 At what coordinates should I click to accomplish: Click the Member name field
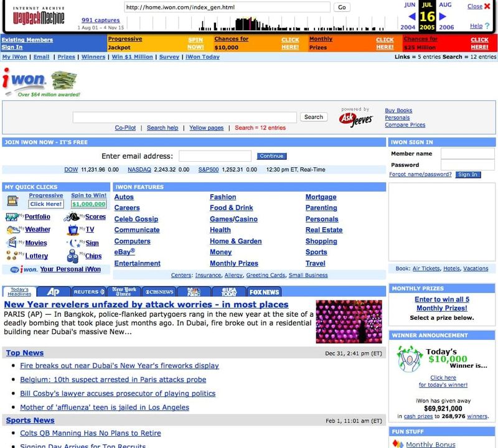coord(467,154)
